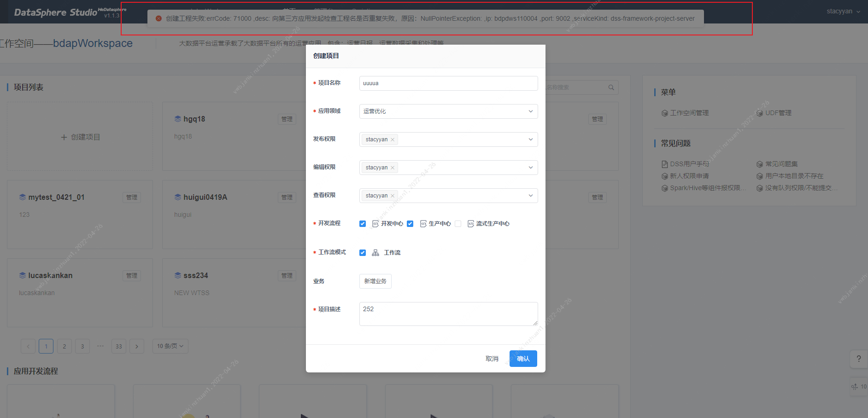
Task: Click the 用户本地目录不存在 icon
Action: click(760, 176)
